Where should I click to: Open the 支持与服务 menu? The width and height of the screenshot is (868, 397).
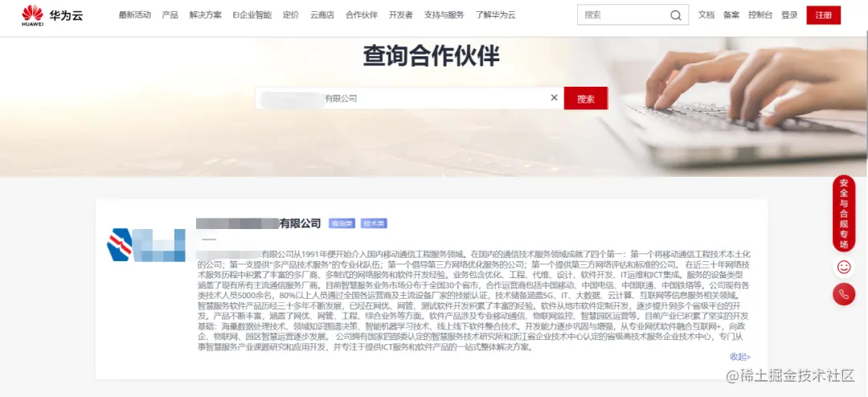point(444,15)
